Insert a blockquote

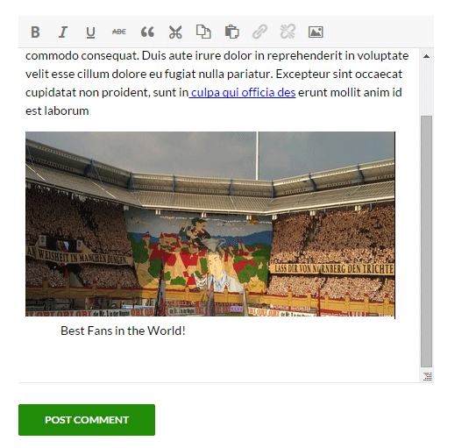[147, 32]
